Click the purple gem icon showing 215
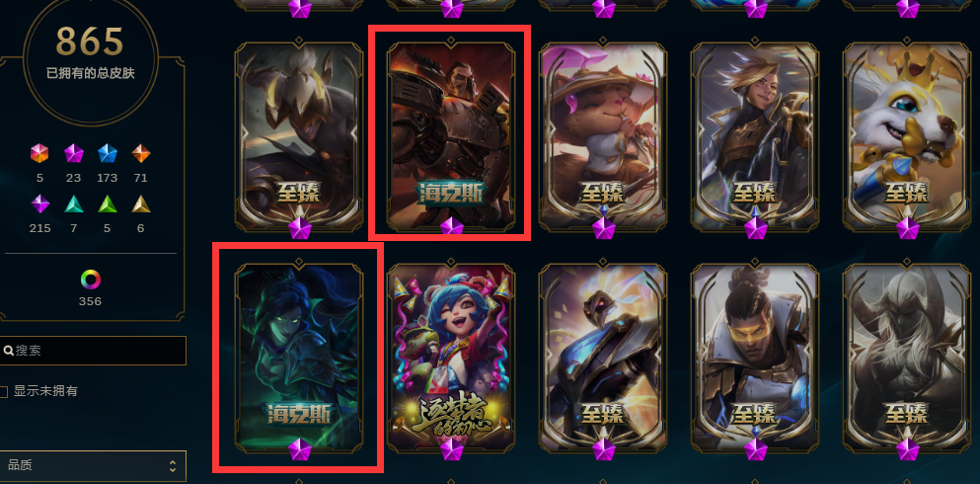 pyautogui.click(x=40, y=203)
